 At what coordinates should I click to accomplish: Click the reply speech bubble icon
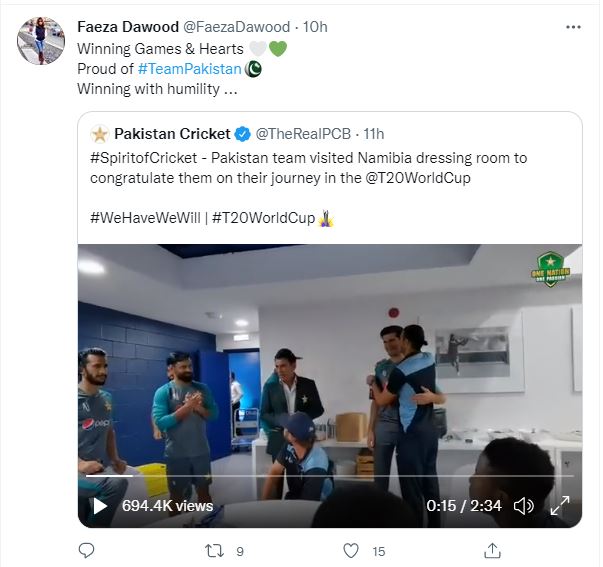point(87,550)
